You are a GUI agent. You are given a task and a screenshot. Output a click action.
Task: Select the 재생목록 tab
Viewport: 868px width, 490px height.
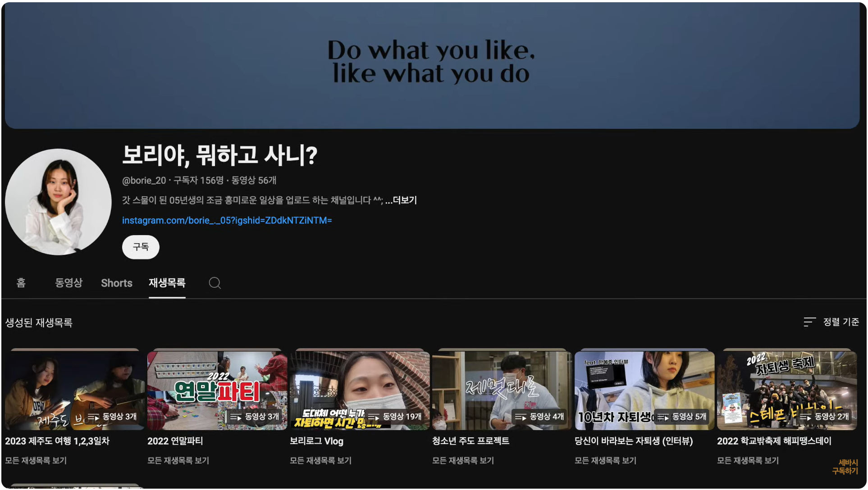[167, 283]
